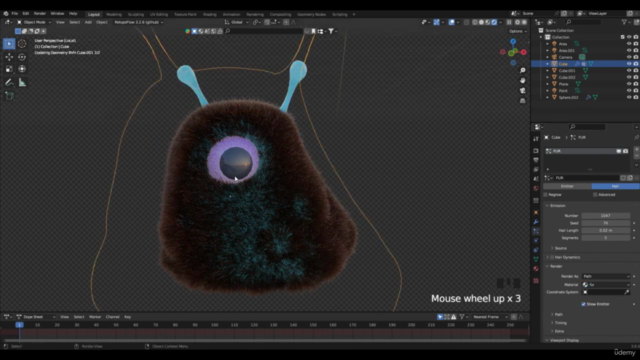This screenshot has width=640, height=360.
Task: Select the Annotate tool
Action: coord(9,83)
